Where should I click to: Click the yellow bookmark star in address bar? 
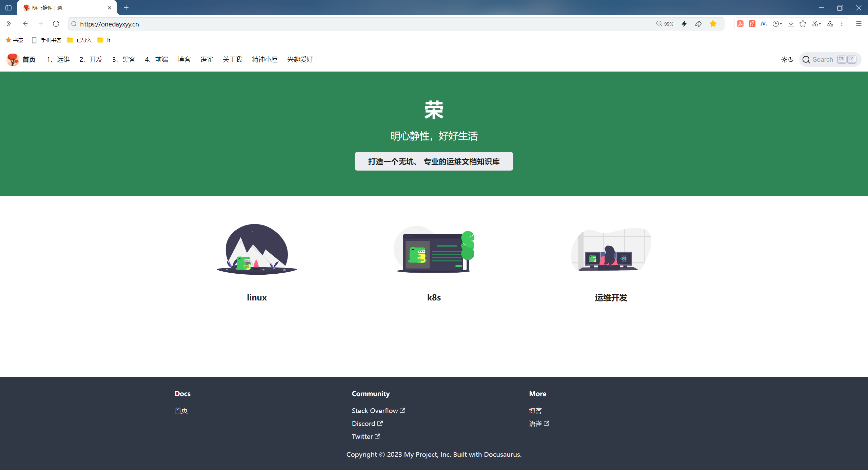(x=713, y=24)
